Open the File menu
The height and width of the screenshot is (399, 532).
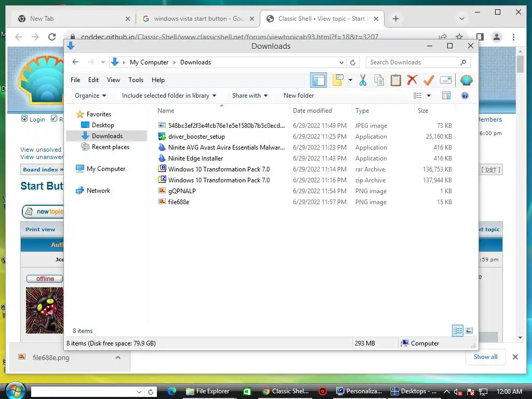75,80
